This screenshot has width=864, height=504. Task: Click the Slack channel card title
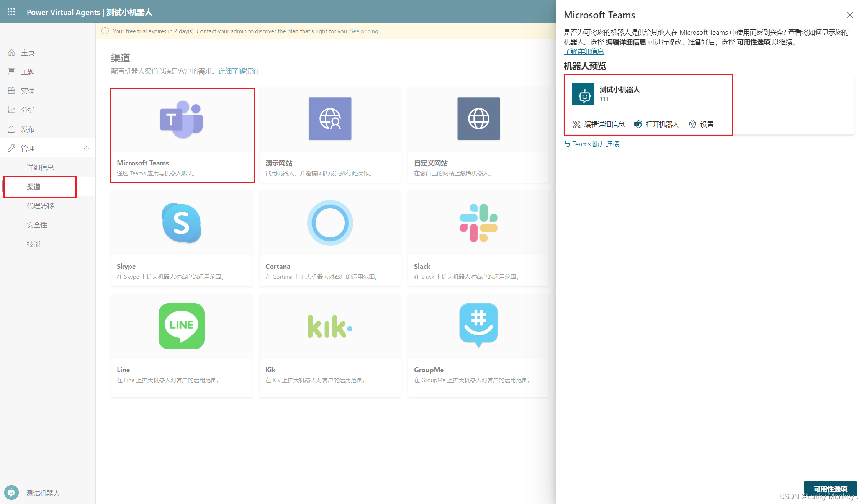pos(422,267)
